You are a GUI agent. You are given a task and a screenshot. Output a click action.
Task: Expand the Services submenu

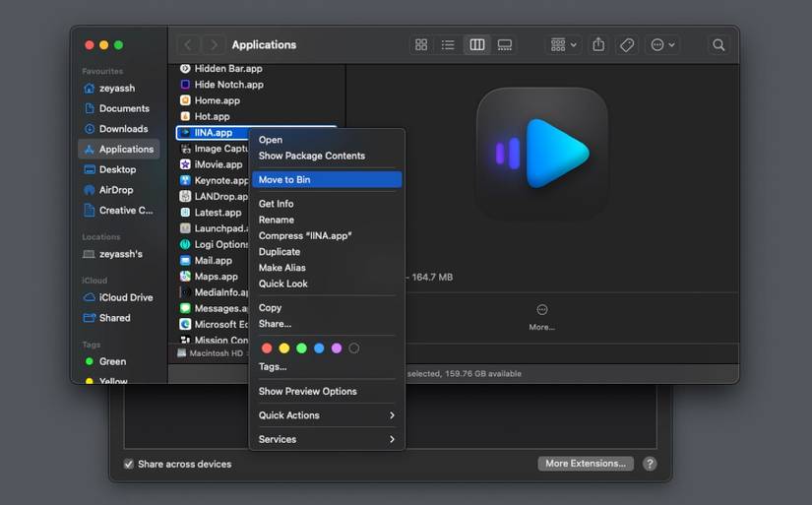pos(327,439)
